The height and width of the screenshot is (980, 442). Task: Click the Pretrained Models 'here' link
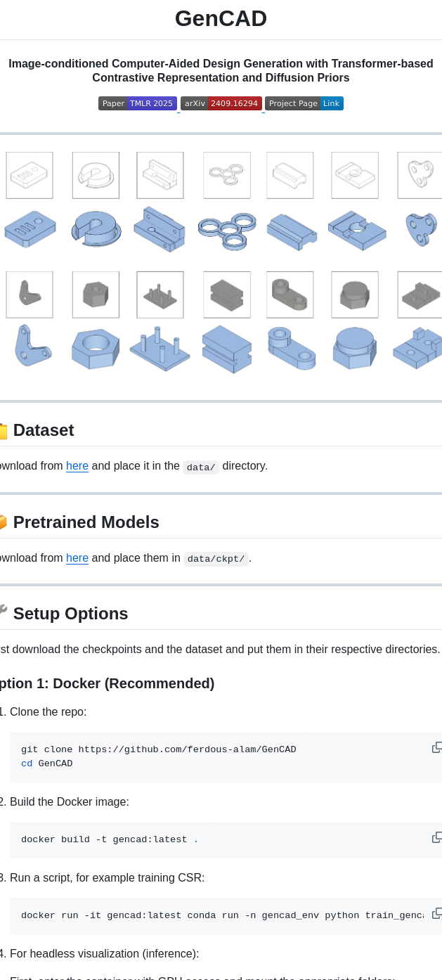pos(77,558)
